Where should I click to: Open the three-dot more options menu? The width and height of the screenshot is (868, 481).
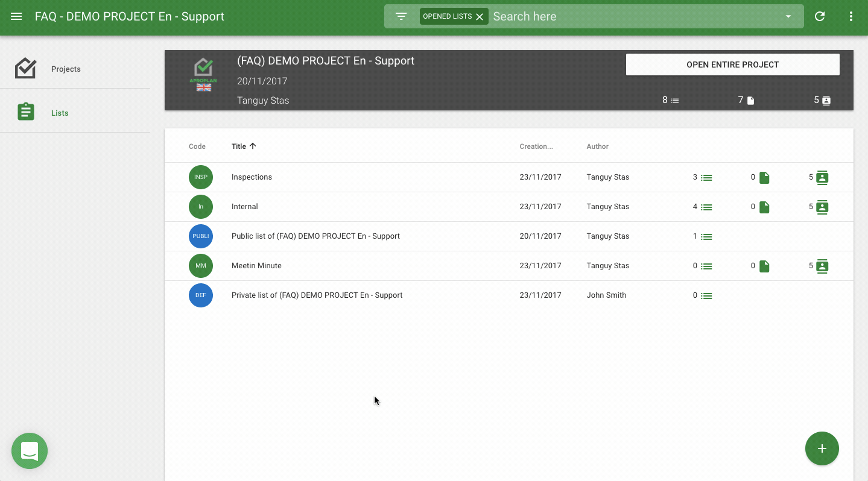click(x=851, y=17)
